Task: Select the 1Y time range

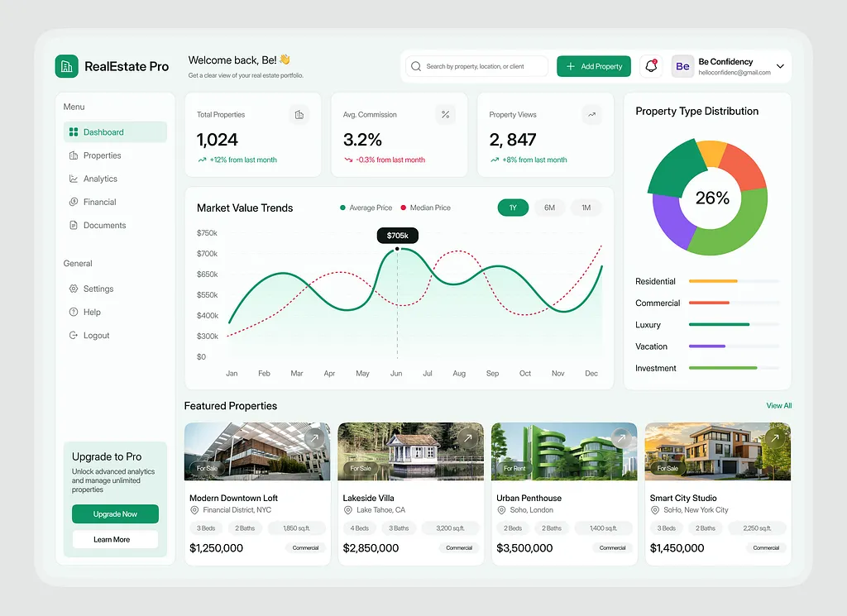Action: [x=513, y=208]
